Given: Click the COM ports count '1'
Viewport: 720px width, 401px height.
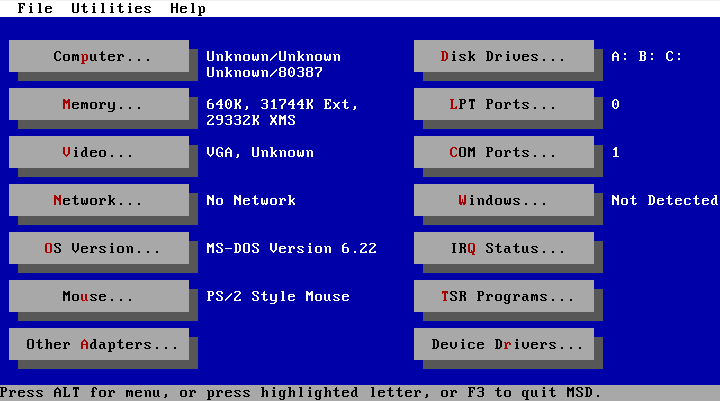Looking at the screenshot, I should click(615, 152).
